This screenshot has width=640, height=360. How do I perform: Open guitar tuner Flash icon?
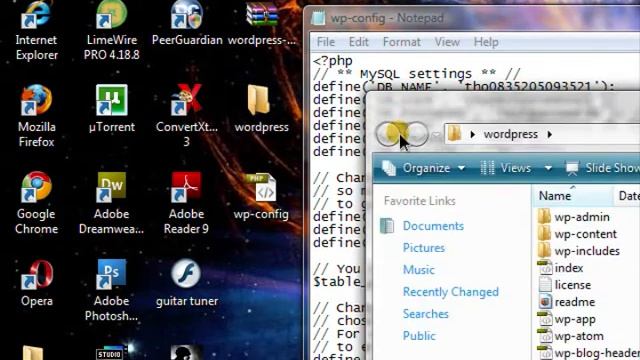tap(187, 283)
